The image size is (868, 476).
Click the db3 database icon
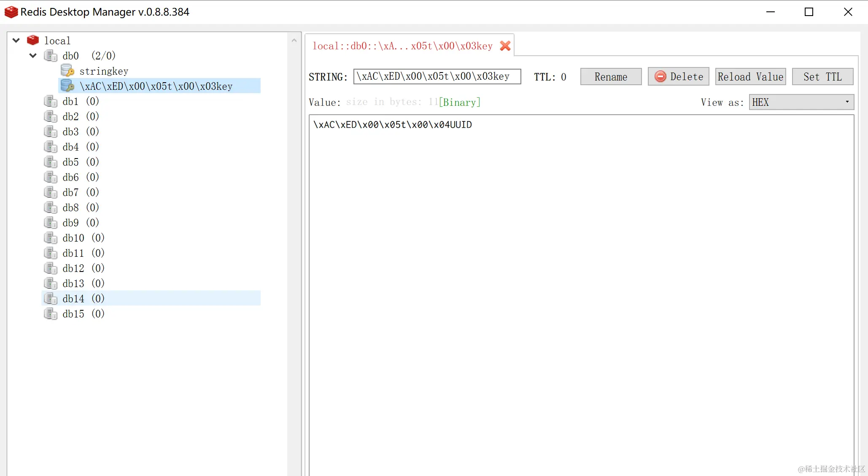(x=51, y=132)
